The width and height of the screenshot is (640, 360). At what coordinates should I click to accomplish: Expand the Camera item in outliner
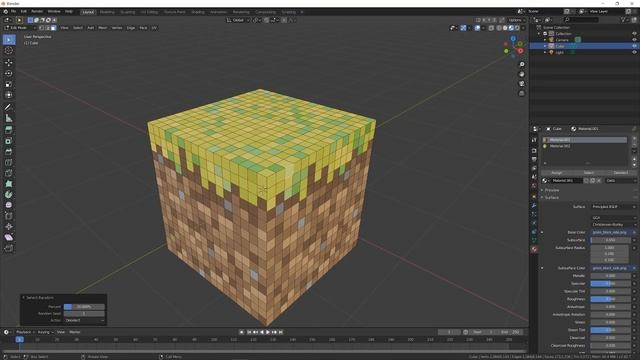click(x=545, y=40)
